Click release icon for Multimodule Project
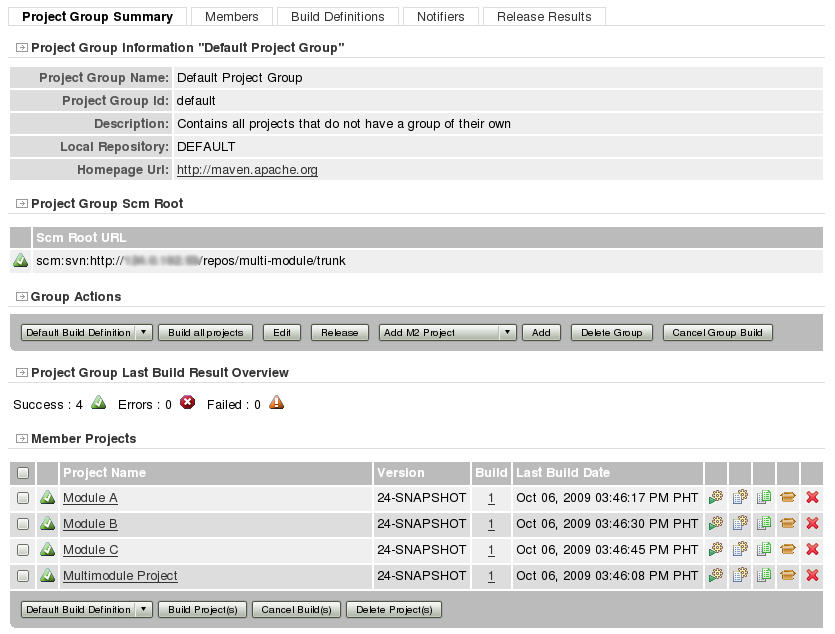Image resolution: width=835 pixels, height=634 pixels. point(788,575)
